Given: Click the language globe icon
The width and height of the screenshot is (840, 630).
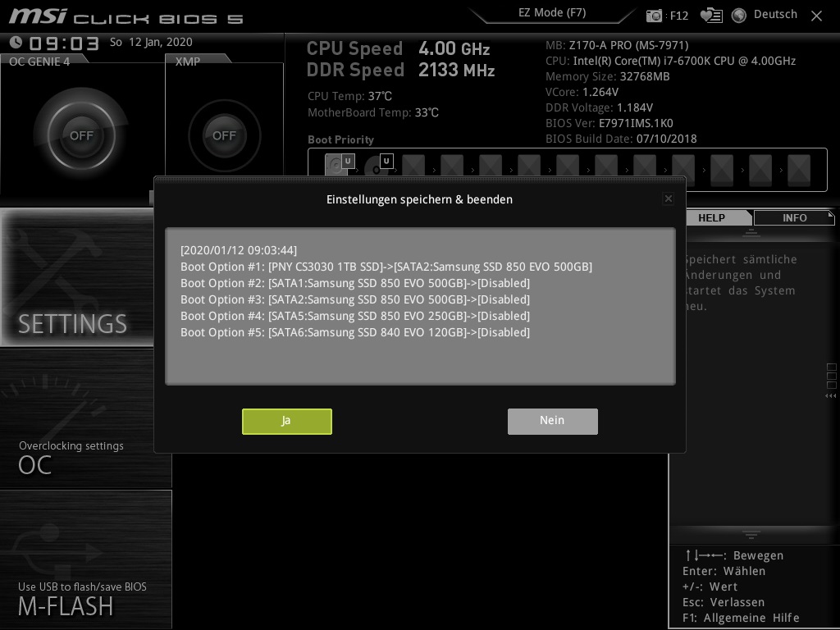Looking at the screenshot, I should (739, 16).
